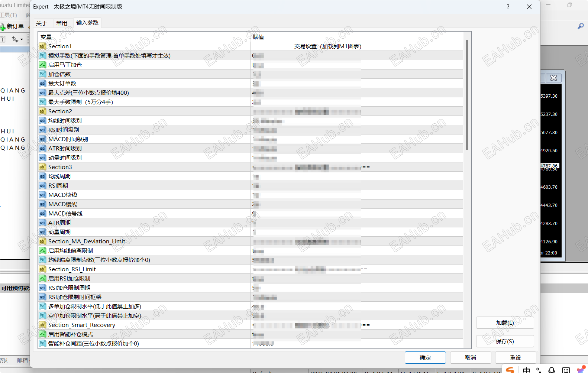588x373 pixels.
Task: Click the icon beside 最大手数限制
Action: [x=42, y=102]
